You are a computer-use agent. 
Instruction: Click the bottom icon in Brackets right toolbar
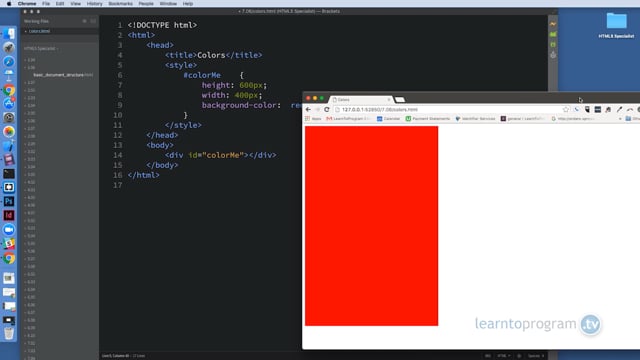[x=553, y=55]
